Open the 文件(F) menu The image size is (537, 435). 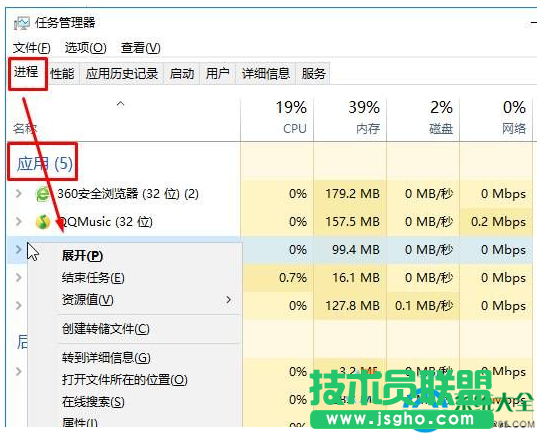pos(32,48)
